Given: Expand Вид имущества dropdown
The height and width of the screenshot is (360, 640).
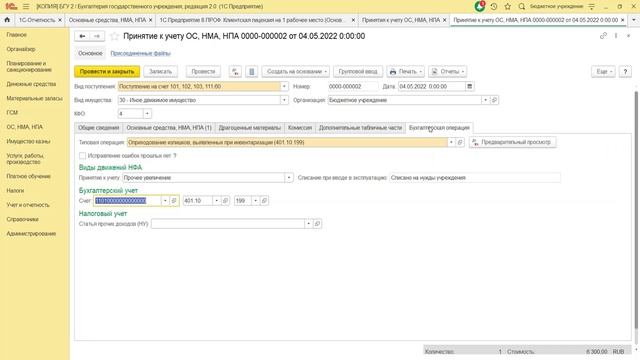Looking at the screenshot, I should [284, 100].
